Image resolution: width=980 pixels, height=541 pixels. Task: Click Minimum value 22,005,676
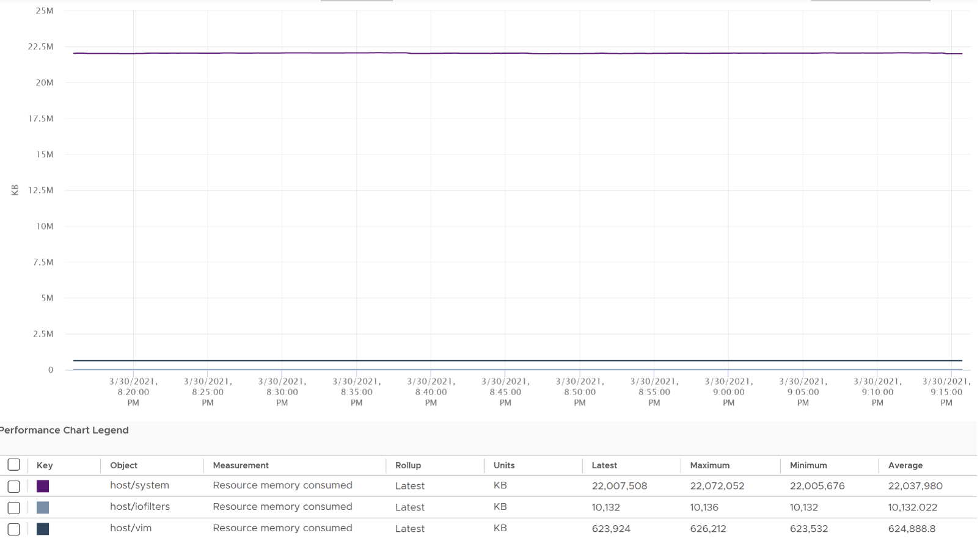(817, 486)
